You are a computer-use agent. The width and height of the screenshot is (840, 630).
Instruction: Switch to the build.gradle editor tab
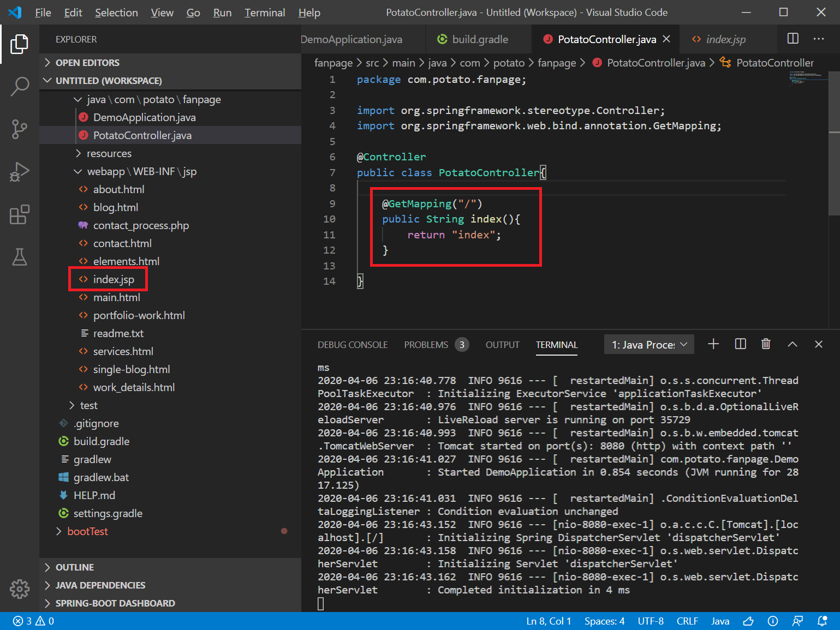click(x=479, y=39)
